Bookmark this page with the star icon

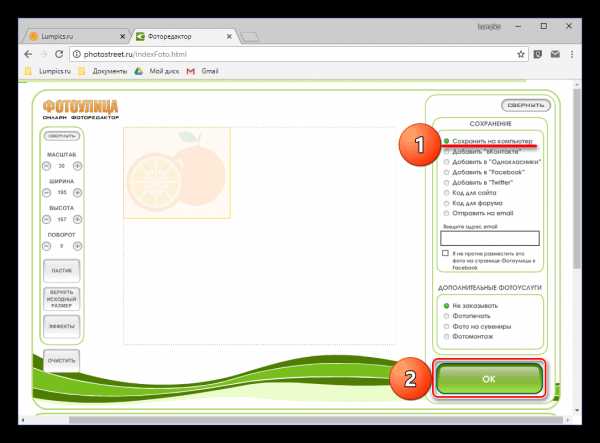coord(521,54)
